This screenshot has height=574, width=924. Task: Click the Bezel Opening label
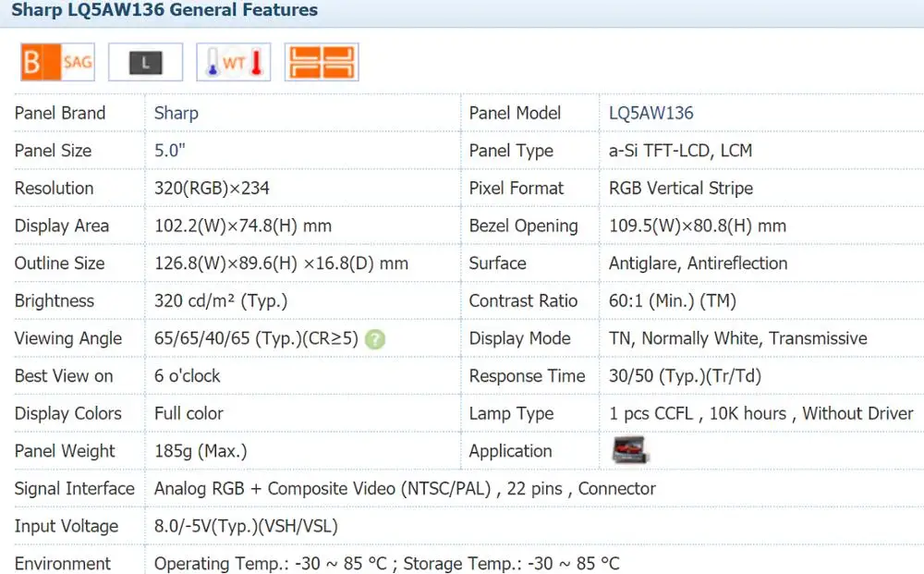tap(524, 226)
